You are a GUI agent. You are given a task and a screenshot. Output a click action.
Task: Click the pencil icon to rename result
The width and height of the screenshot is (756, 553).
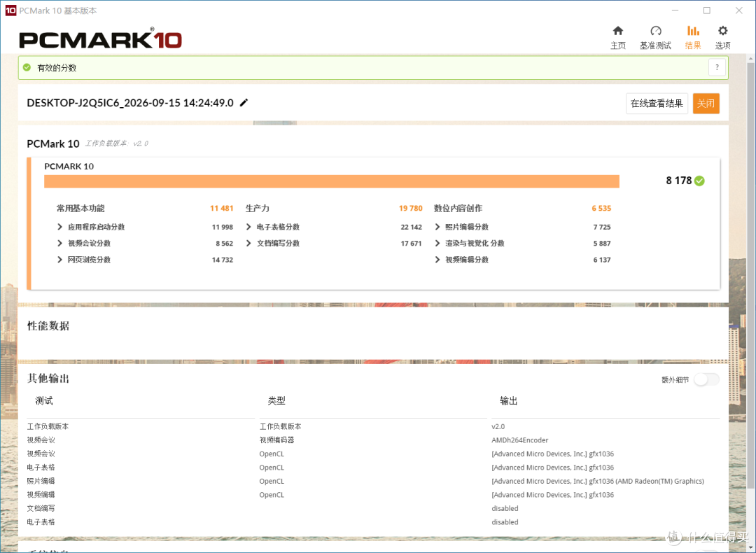(x=244, y=102)
